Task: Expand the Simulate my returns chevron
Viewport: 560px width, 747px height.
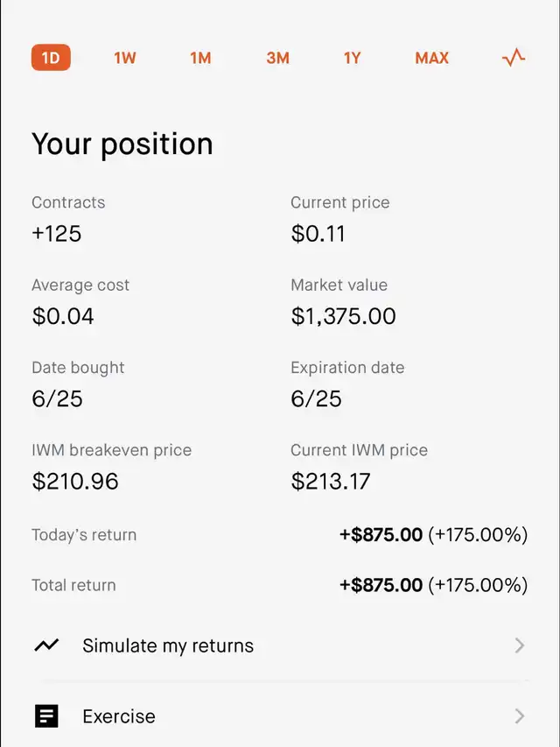Action: click(520, 645)
